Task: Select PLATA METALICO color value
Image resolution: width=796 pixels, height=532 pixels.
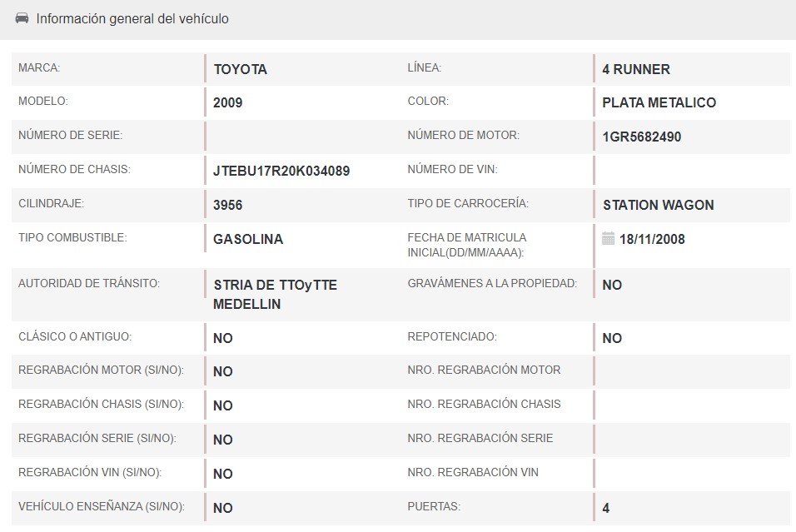Action: tap(659, 103)
